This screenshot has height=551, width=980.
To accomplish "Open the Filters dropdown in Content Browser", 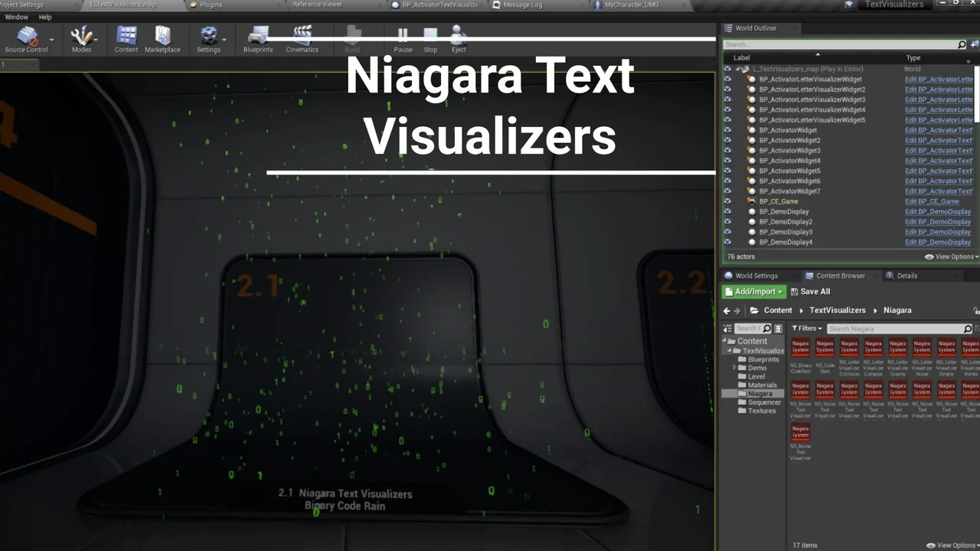I will pyautogui.click(x=807, y=328).
